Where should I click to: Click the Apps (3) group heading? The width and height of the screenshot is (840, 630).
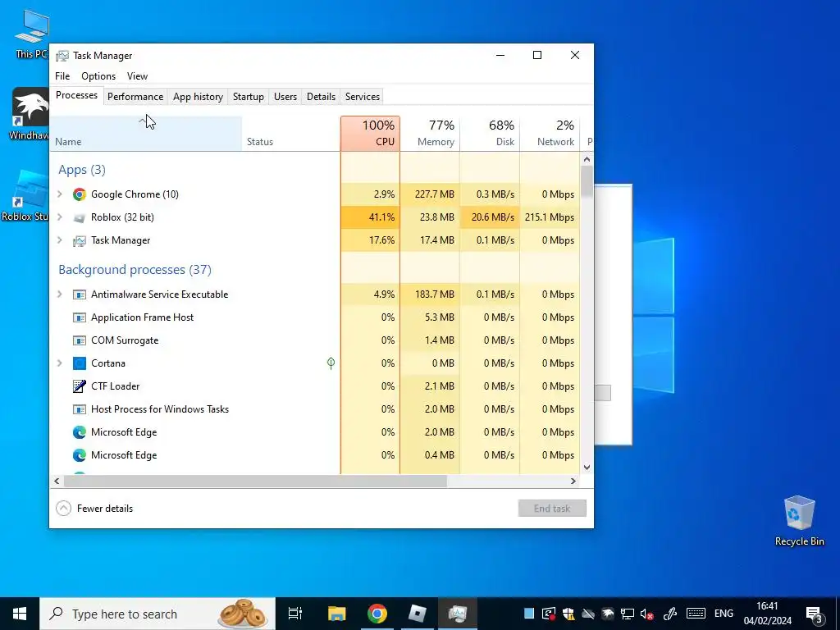[82, 170]
